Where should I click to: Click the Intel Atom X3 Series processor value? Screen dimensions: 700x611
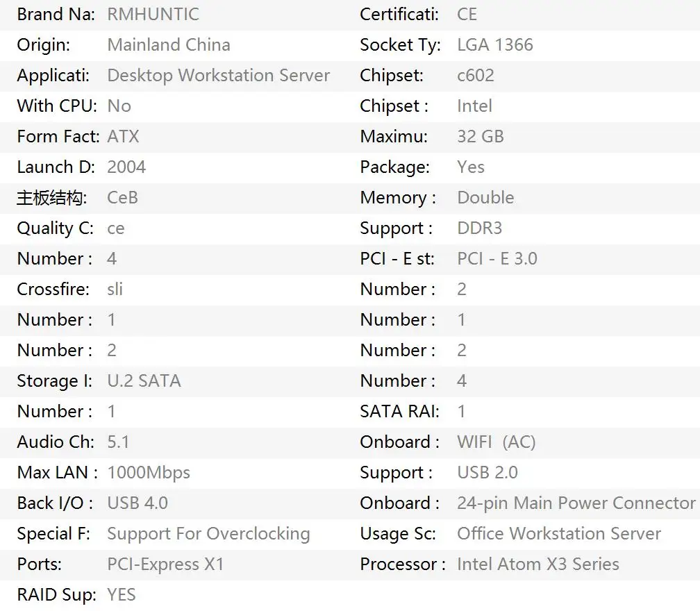click(x=538, y=564)
